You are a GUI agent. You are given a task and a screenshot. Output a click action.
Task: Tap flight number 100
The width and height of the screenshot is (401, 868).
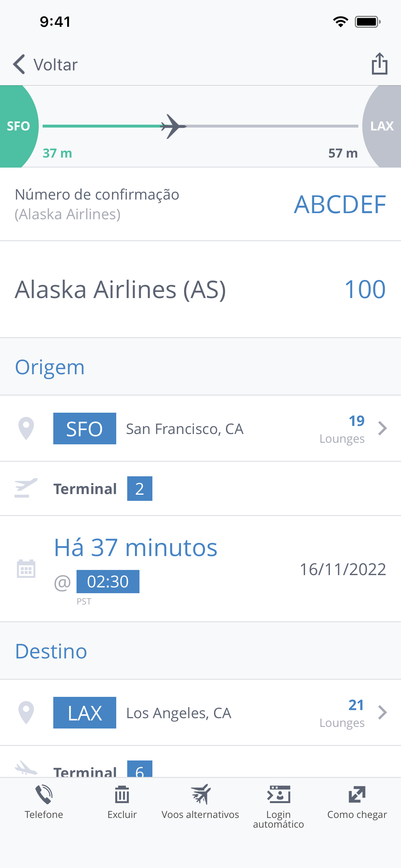coord(365,289)
